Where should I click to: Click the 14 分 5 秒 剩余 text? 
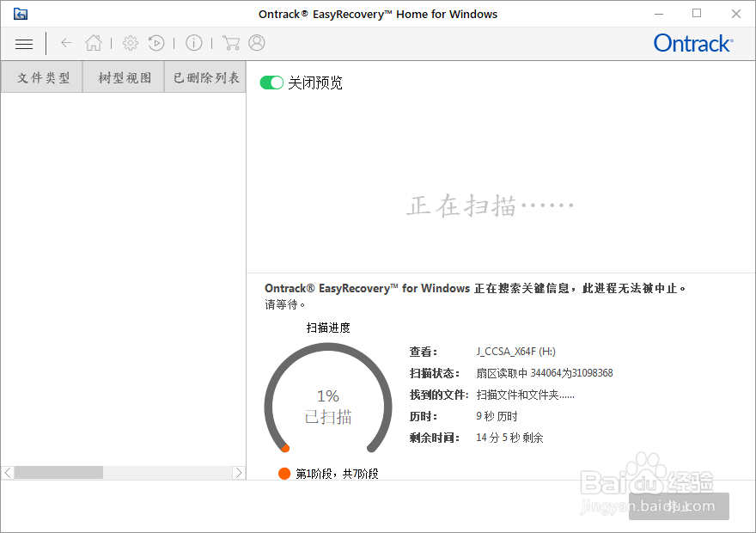pyautogui.click(x=509, y=438)
